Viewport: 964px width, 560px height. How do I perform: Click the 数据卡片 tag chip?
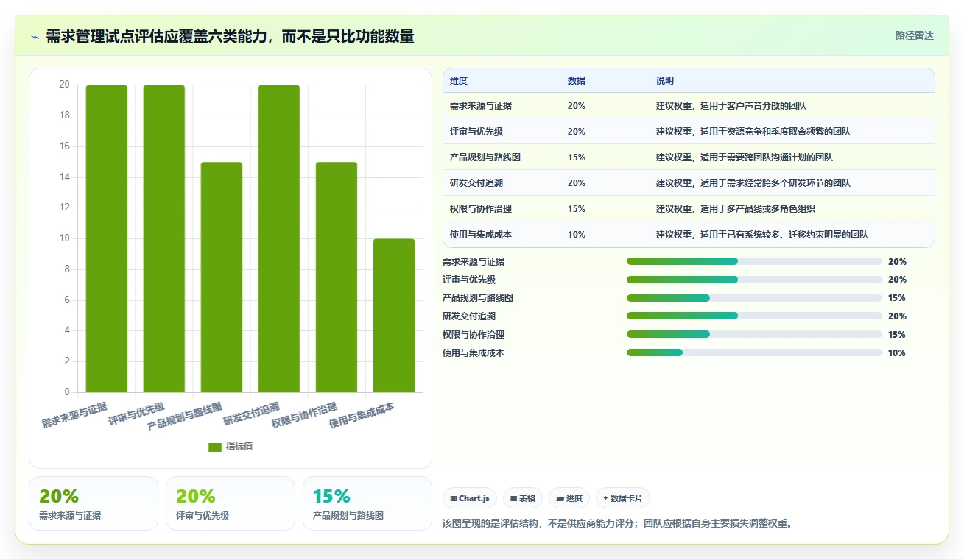[x=623, y=498]
